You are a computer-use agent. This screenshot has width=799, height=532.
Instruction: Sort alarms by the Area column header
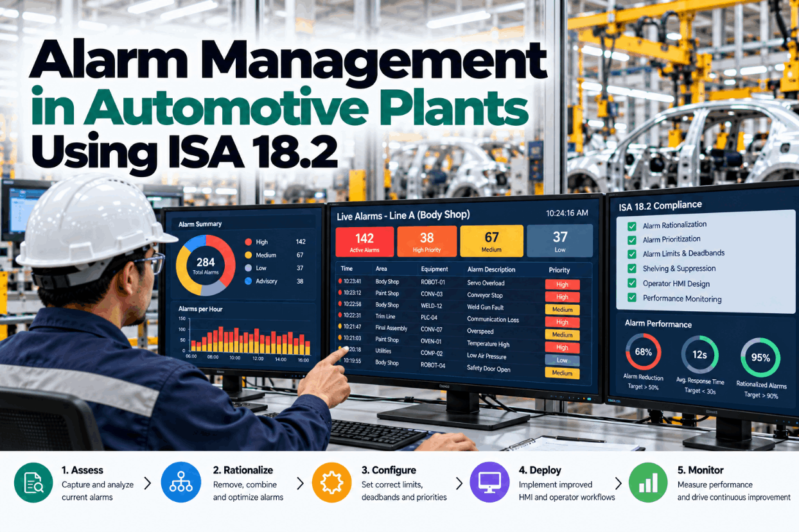click(x=382, y=269)
